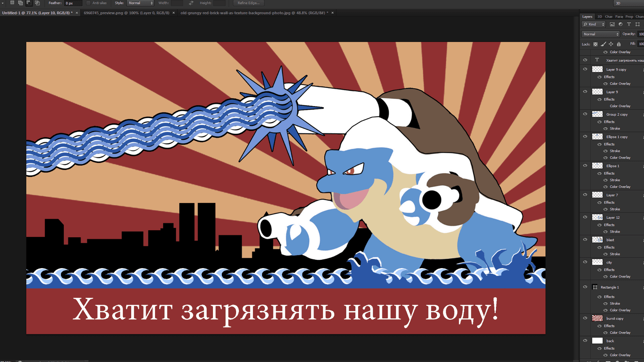Switch to the 3D panel tab

click(599, 16)
